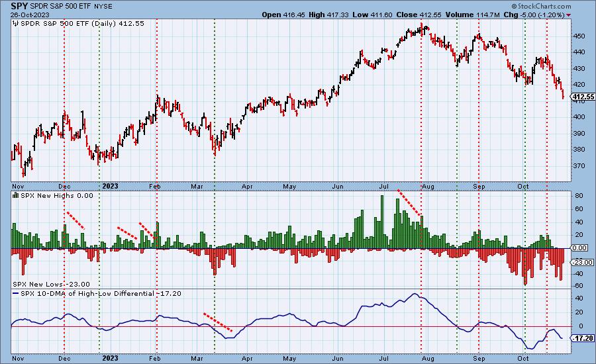The height and width of the screenshot is (364, 596).
Task: Click the -23.00 tag on the New Lows axis
Action: (x=582, y=263)
